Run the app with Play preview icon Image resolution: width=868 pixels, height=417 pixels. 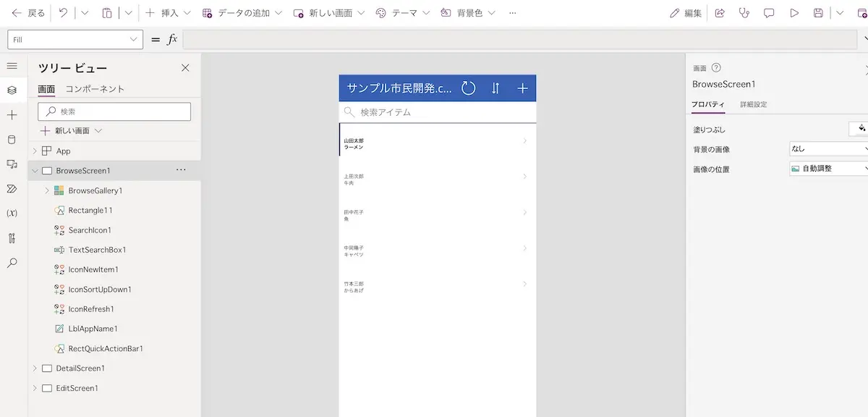tap(794, 13)
